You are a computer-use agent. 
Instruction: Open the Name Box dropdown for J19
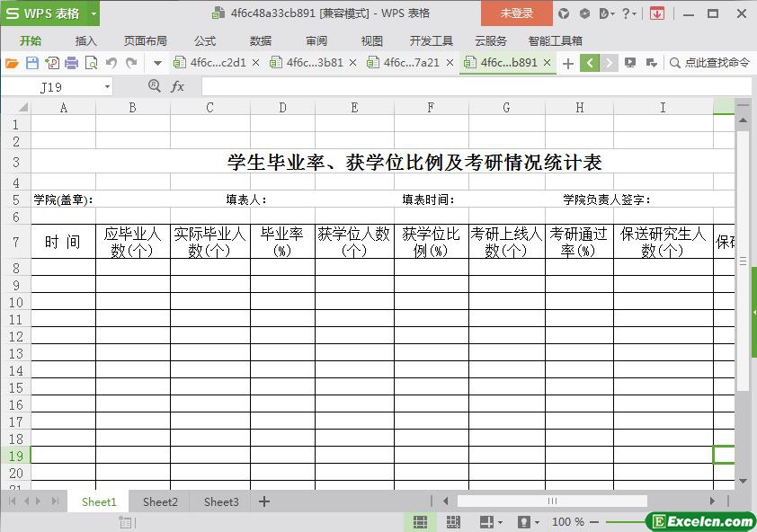coord(107,87)
